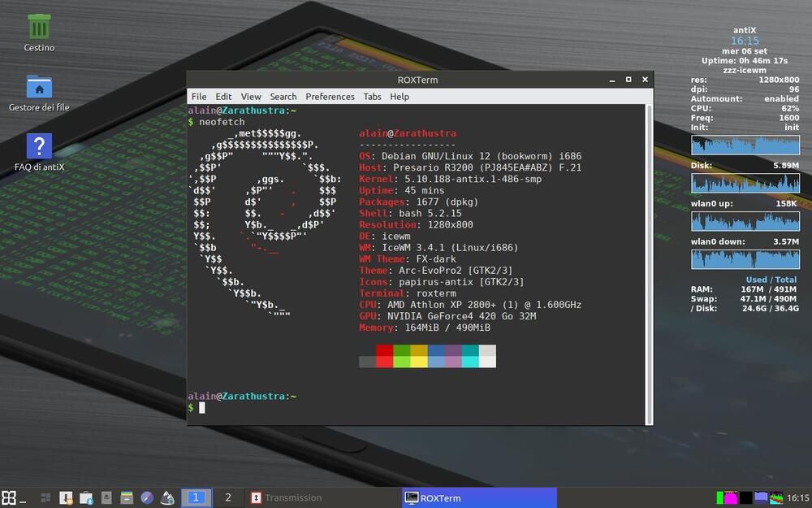Image resolution: width=812 pixels, height=508 pixels.
Task: Open the View menu in ROXTerm
Action: (251, 96)
